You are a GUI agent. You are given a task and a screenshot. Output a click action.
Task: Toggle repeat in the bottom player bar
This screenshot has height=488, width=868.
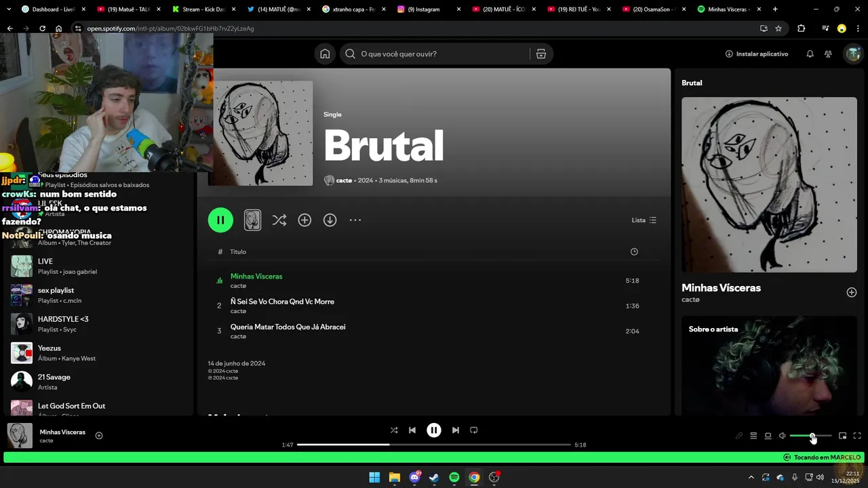(474, 430)
